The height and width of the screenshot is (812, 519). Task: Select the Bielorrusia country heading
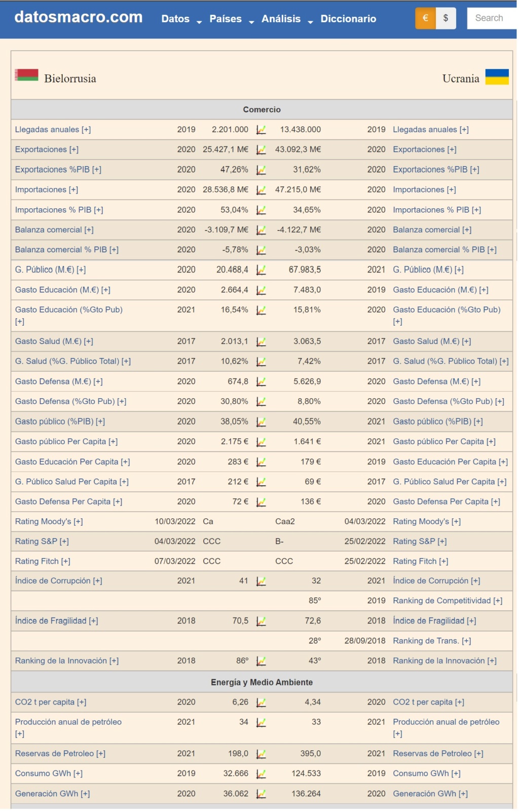pyautogui.click(x=70, y=79)
